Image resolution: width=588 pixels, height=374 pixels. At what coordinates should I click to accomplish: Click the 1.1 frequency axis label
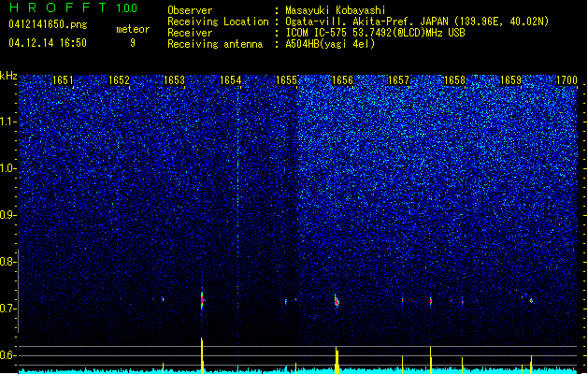[7, 122]
